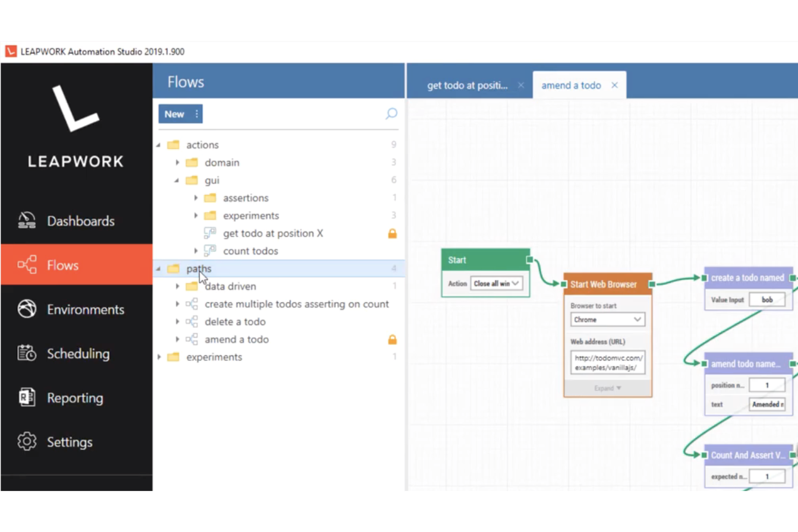Image resolution: width=798 pixels, height=532 pixels.
Task: Select the create multiple todos asserting on count flow
Action: coord(297,304)
